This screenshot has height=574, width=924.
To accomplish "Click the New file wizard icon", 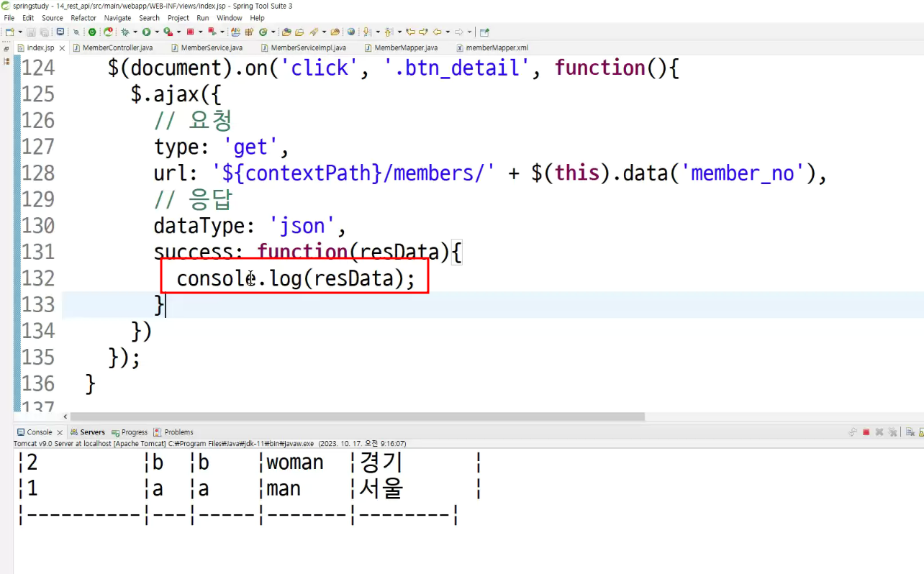I will [x=9, y=32].
